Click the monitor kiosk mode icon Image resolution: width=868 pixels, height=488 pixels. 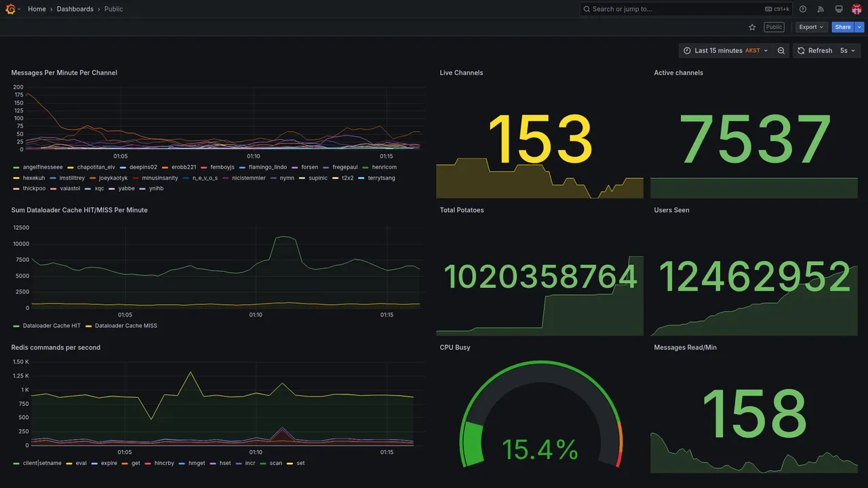coord(839,9)
